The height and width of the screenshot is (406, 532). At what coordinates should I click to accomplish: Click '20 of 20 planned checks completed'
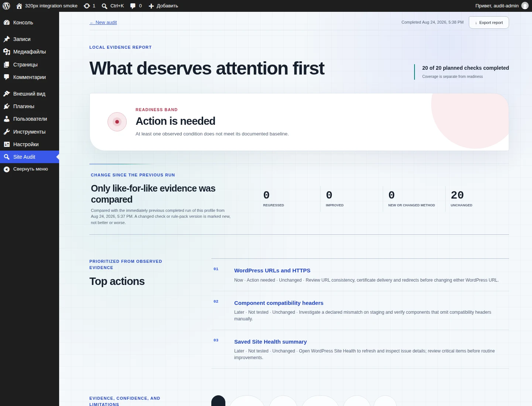pos(465,68)
